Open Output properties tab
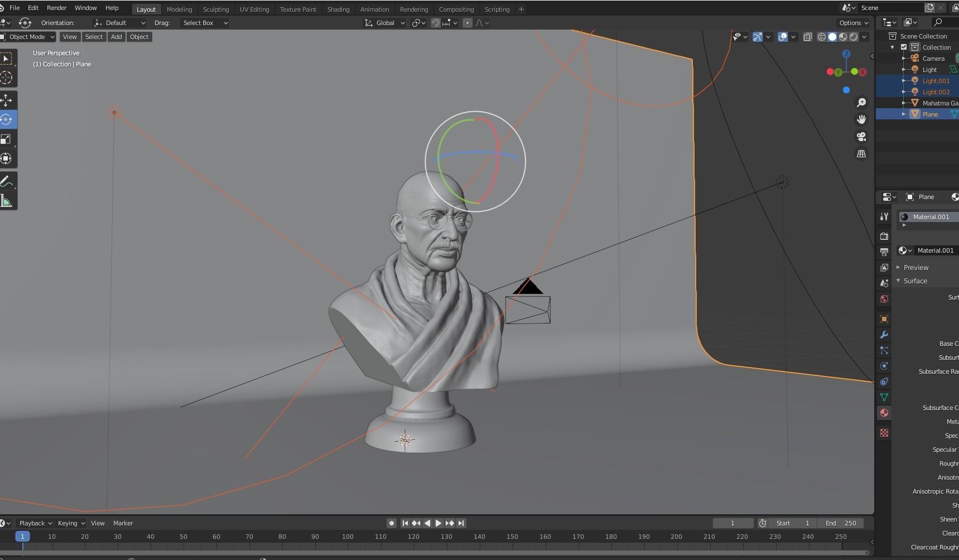Viewport: 959px width, 560px height. [x=884, y=252]
